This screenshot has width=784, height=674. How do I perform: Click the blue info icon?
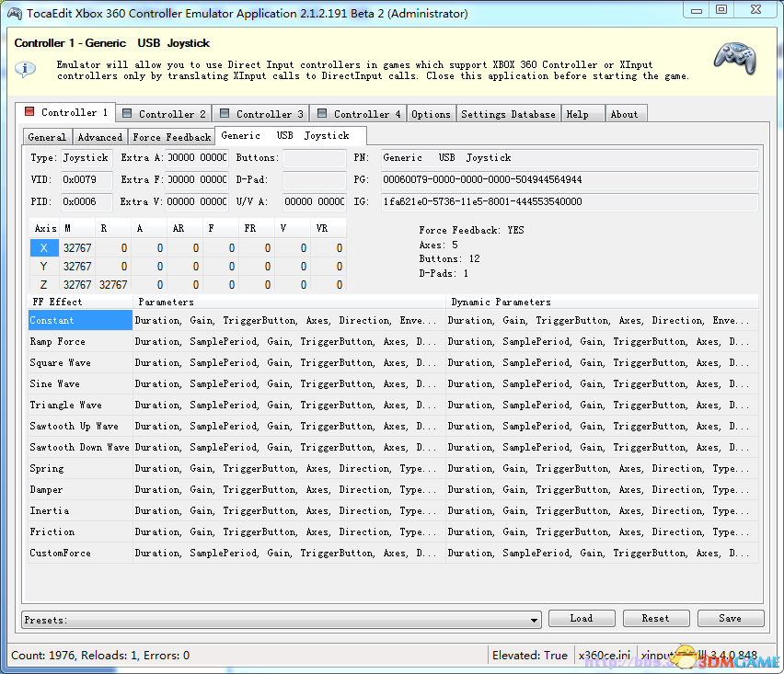tap(25, 68)
